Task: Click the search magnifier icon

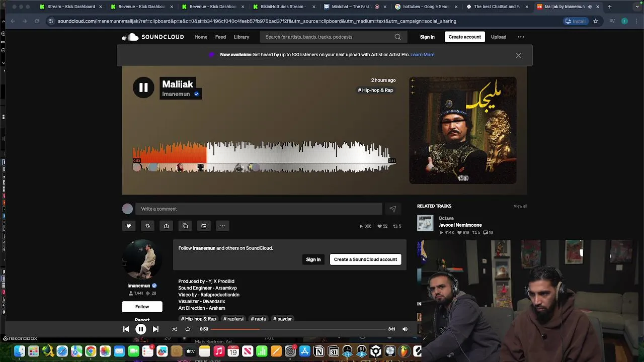Action: pos(397,37)
